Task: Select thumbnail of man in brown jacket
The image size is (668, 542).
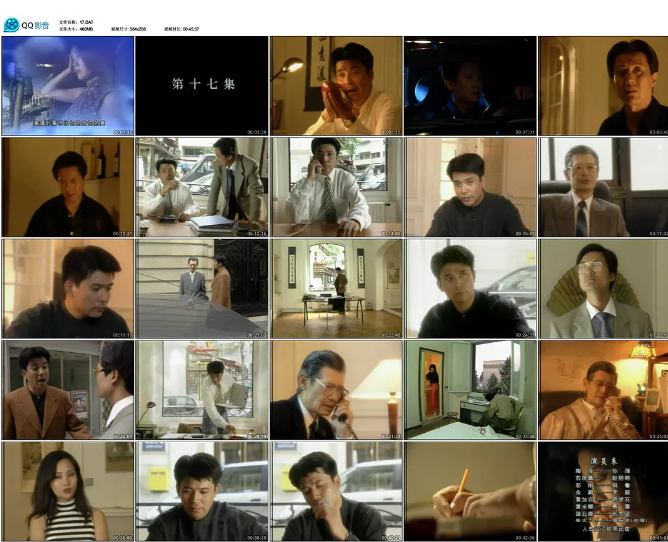Action: click(68, 390)
